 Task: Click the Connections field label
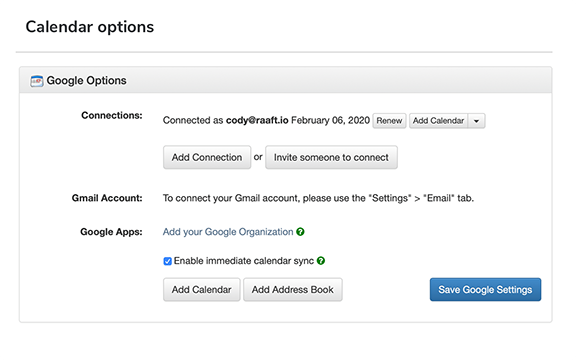coord(112,115)
